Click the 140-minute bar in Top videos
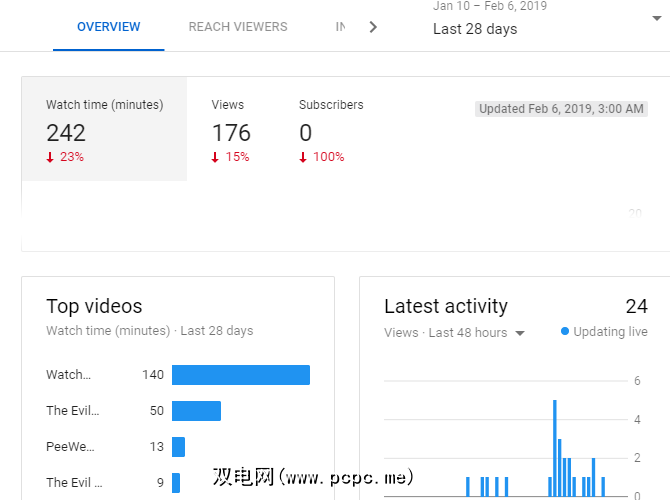670x500 pixels. tap(241, 375)
